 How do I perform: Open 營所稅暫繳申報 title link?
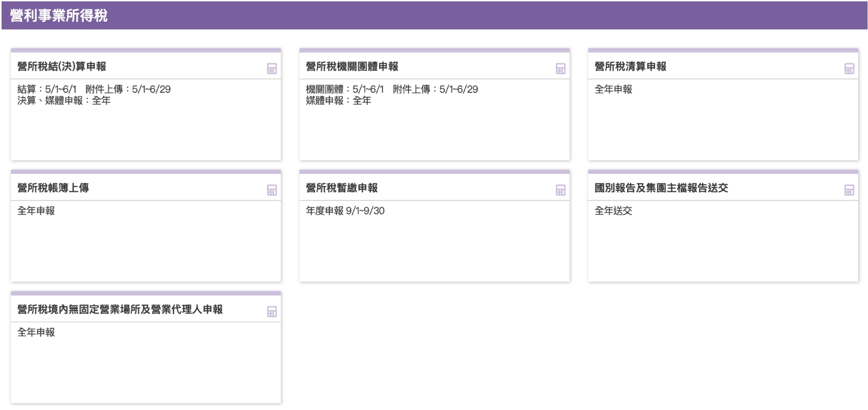click(342, 188)
